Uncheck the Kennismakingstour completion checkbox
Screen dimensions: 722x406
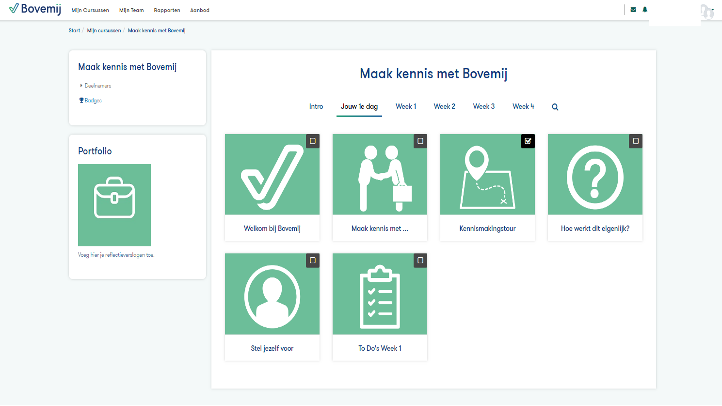click(x=527, y=141)
